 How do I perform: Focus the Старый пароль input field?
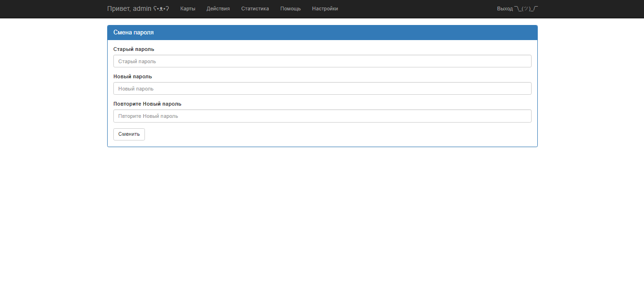(322, 61)
